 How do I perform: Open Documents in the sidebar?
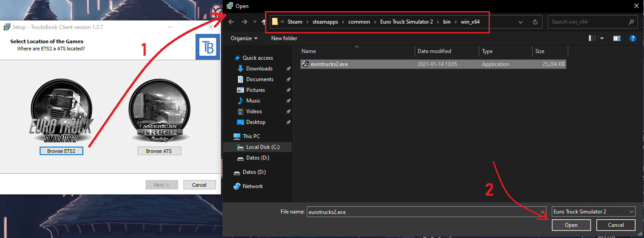tap(260, 79)
